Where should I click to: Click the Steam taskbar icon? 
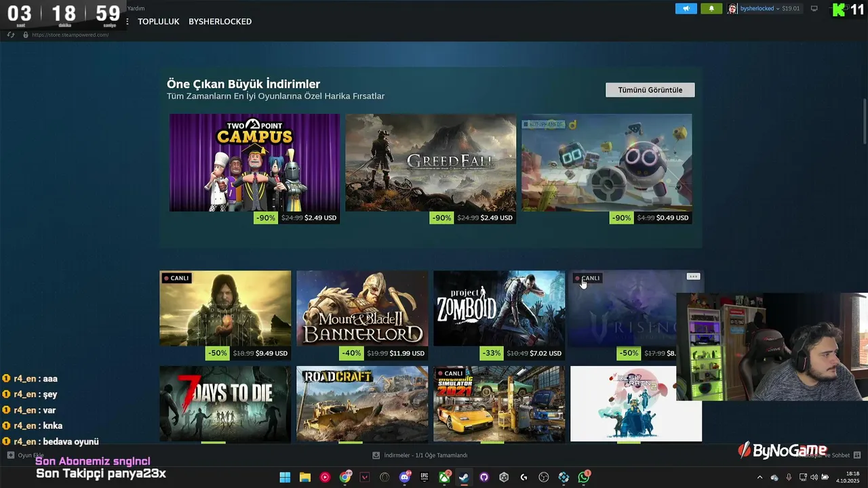coord(464,477)
